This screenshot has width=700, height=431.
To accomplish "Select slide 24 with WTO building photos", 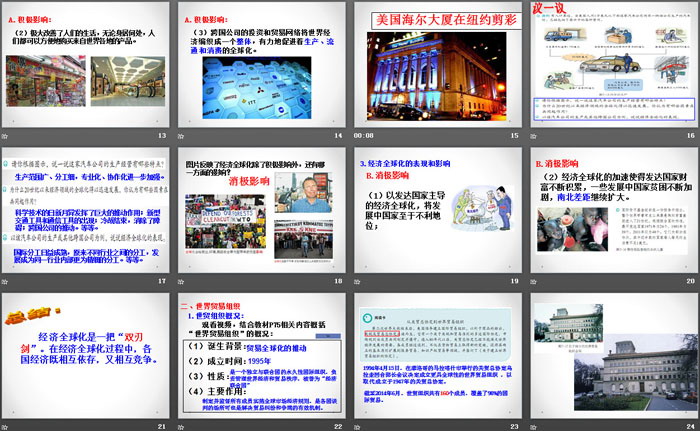I will 612,354.
